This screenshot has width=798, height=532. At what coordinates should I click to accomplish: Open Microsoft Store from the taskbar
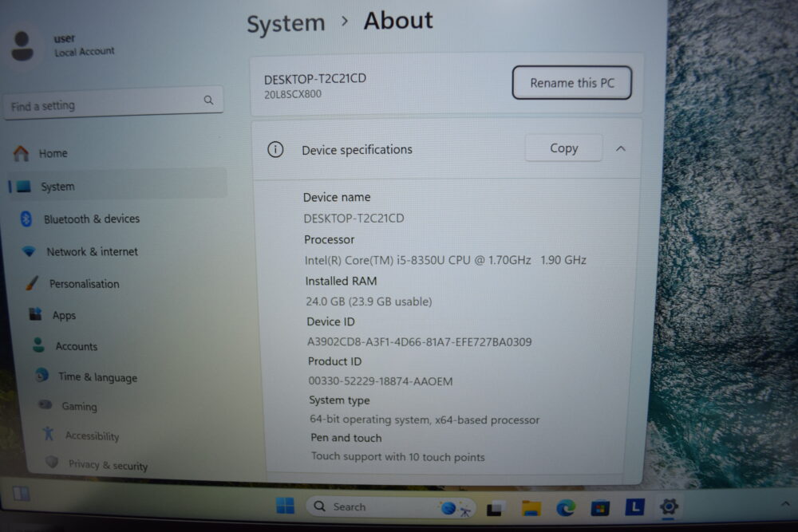tap(600, 507)
